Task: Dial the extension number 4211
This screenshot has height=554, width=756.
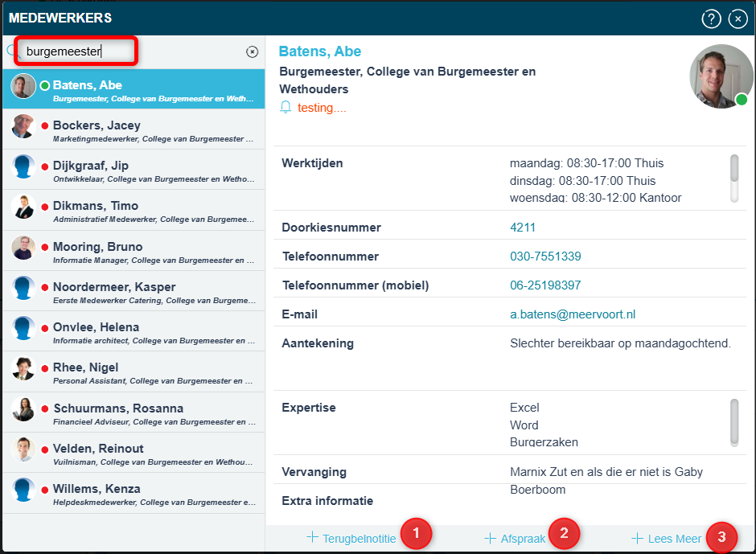Action: click(x=523, y=228)
